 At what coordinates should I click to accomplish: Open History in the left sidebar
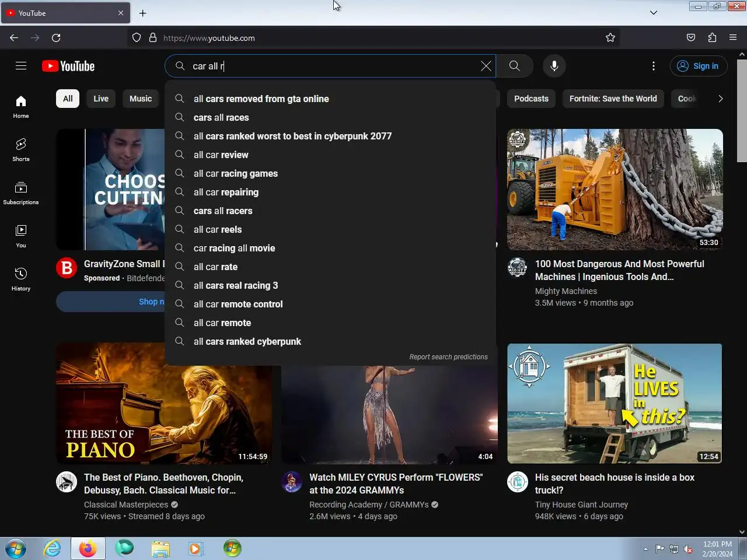(21, 279)
